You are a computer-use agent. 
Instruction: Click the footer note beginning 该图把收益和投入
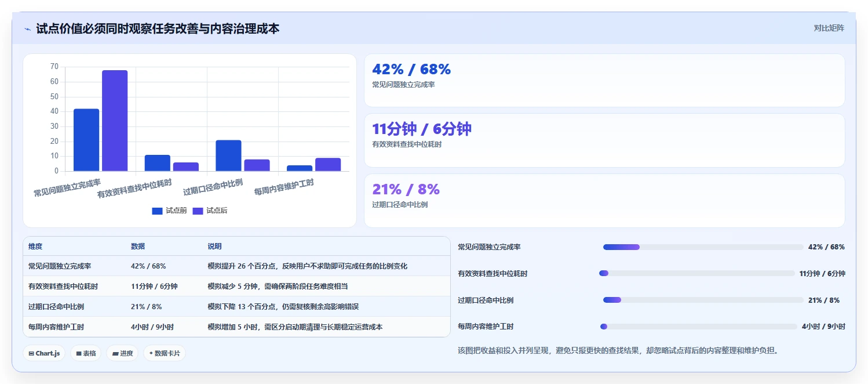pos(618,350)
